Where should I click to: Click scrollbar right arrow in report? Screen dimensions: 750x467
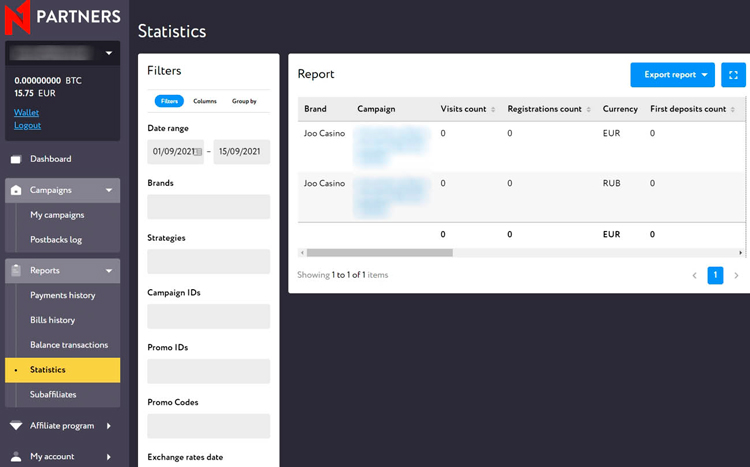pyautogui.click(x=740, y=253)
